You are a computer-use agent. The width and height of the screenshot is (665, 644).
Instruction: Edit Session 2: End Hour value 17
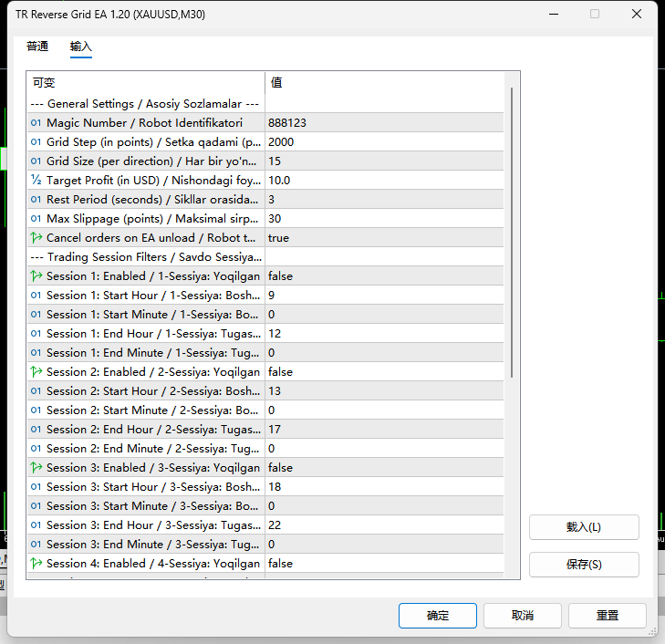(x=384, y=430)
